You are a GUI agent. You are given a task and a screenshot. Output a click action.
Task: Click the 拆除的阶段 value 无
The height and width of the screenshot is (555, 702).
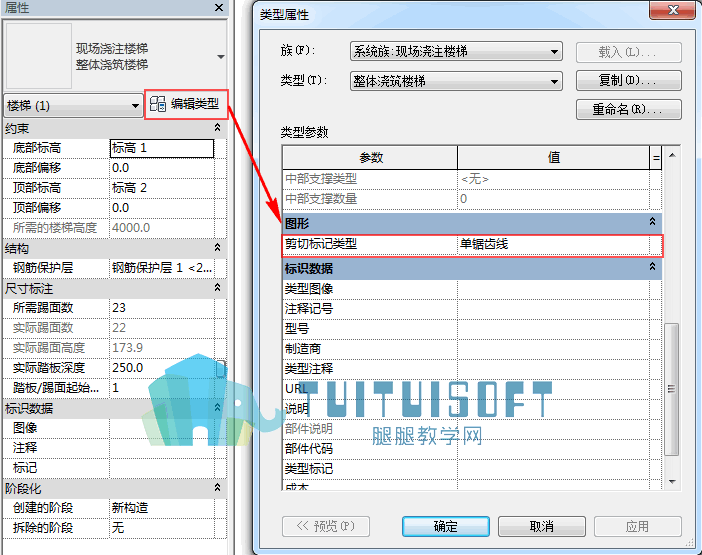[x=162, y=528]
